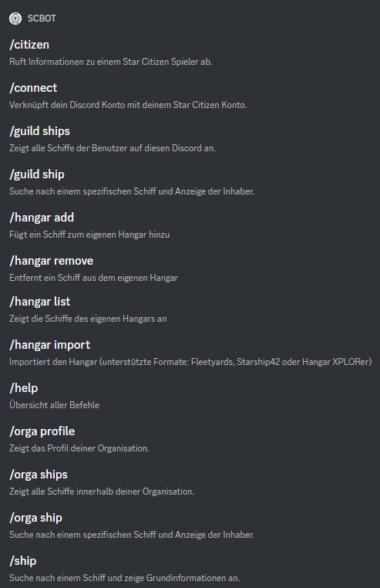Select the /orga ship command
The image size is (380, 588).
[x=36, y=518]
